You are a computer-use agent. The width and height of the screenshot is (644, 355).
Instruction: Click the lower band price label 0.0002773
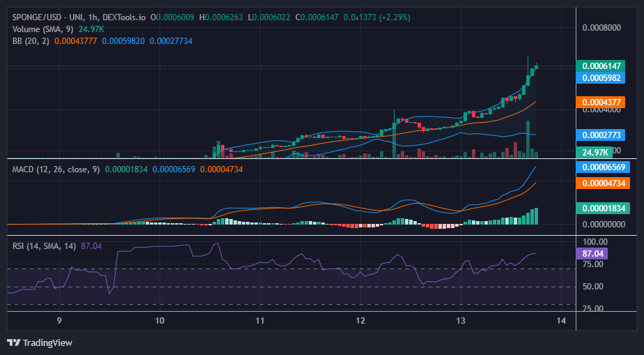(x=601, y=135)
